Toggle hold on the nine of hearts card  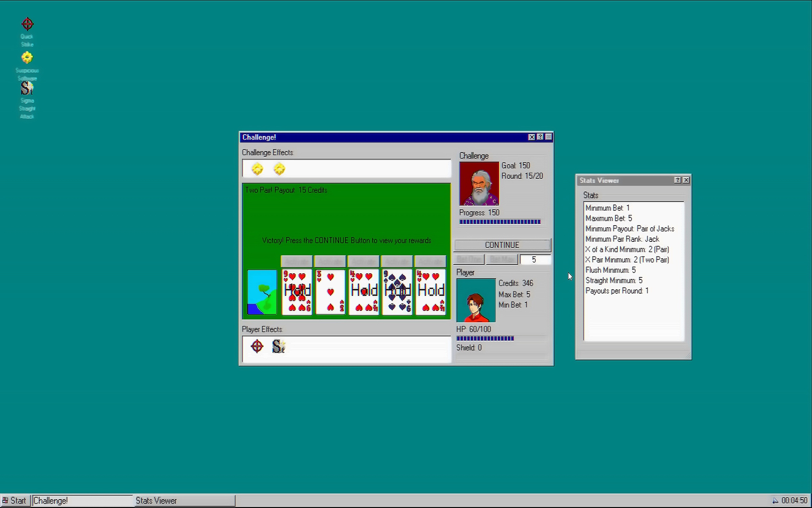coord(297,292)
